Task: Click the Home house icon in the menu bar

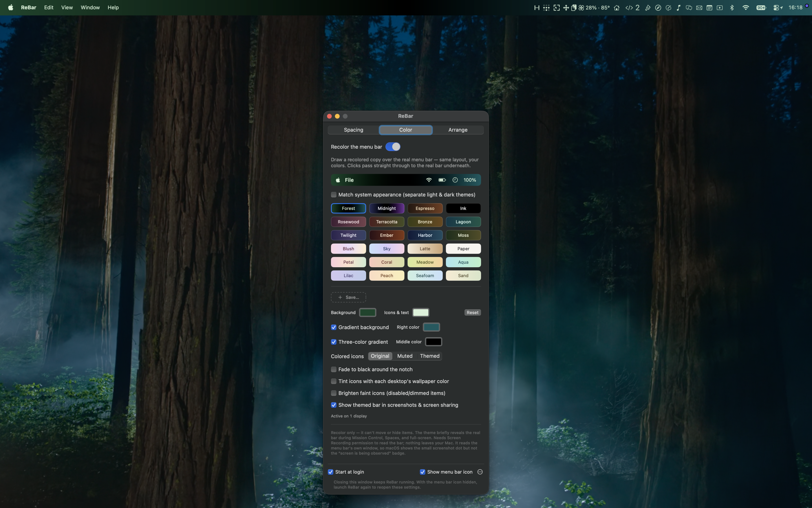Action: [616, 8]
